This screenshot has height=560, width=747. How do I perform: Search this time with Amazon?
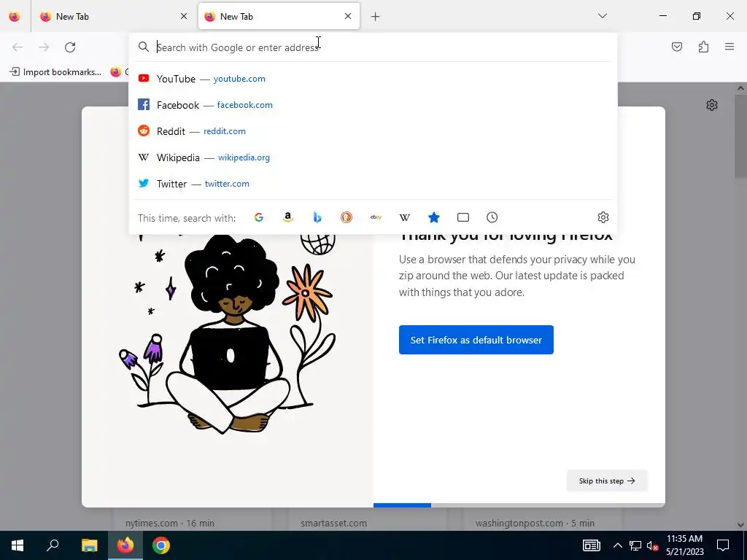(x=287, y=217)
